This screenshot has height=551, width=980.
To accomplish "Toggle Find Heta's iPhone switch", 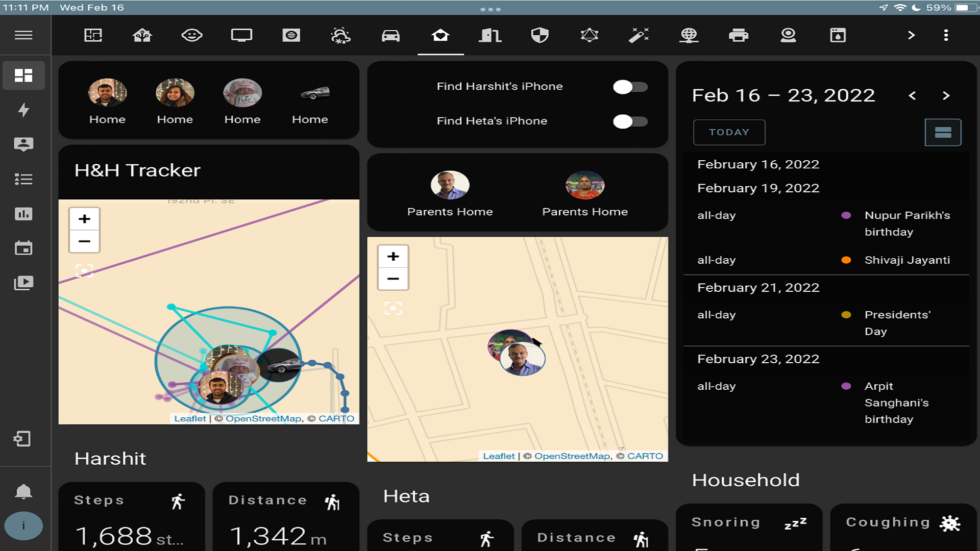I will click(630, 121).
